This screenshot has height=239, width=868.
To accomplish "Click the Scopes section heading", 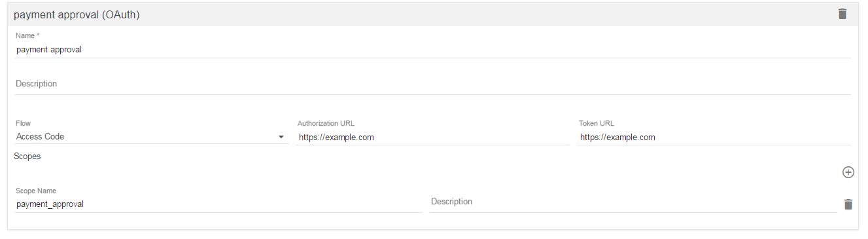I will coord(27,156).
